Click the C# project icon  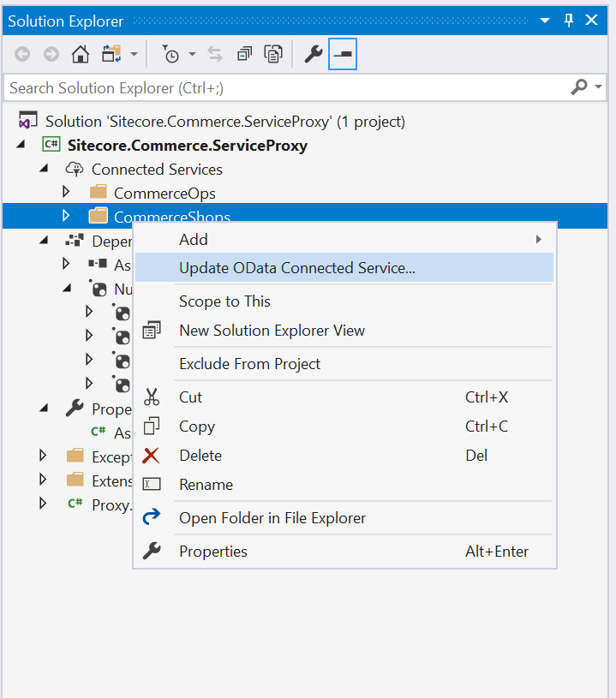(x=51, y=144)
